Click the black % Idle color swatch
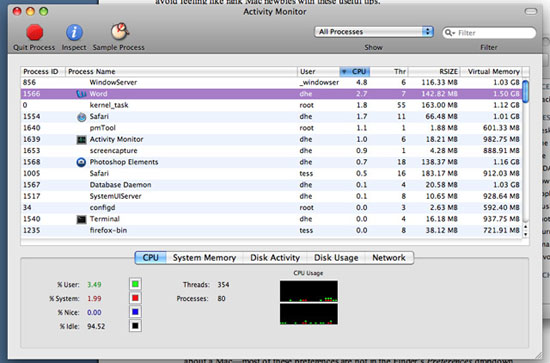550x363 pixels. point(135,326)
